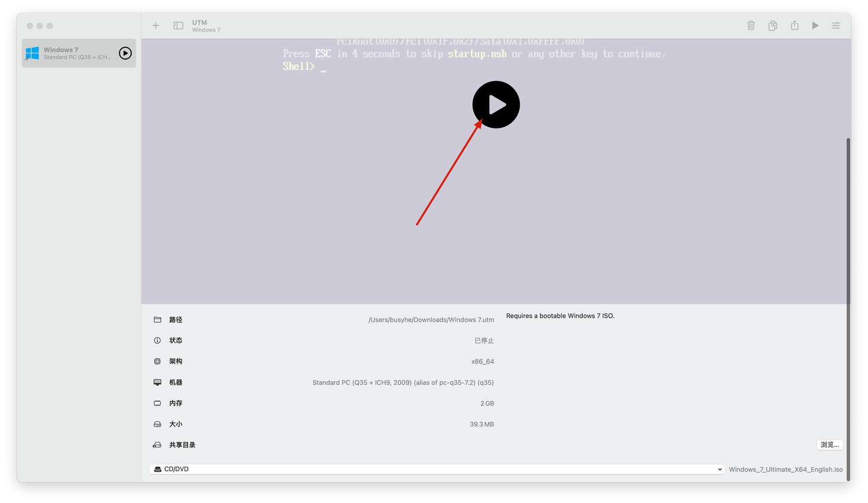This screenshot has width=868, height=503.
Task: Clone the VM with the duplicate icon
Action: tap(773, 25)
